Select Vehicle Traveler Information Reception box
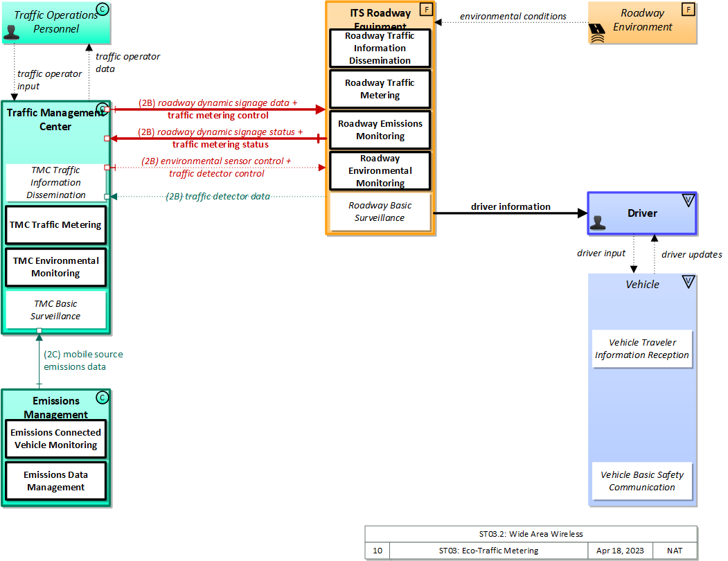The height and width of the screenshot is (561, 728). 642,349
